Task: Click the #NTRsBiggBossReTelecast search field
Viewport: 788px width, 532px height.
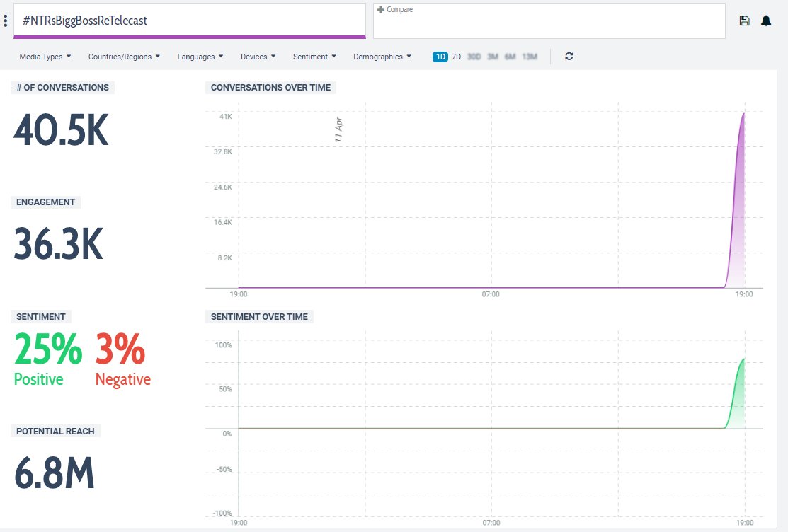Action: (x=190, y=21)
